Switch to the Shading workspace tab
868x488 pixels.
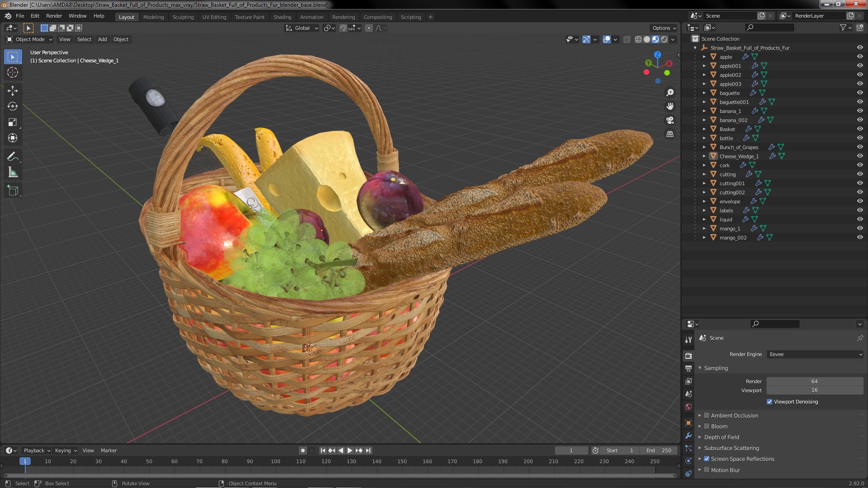tap(282, 16)
